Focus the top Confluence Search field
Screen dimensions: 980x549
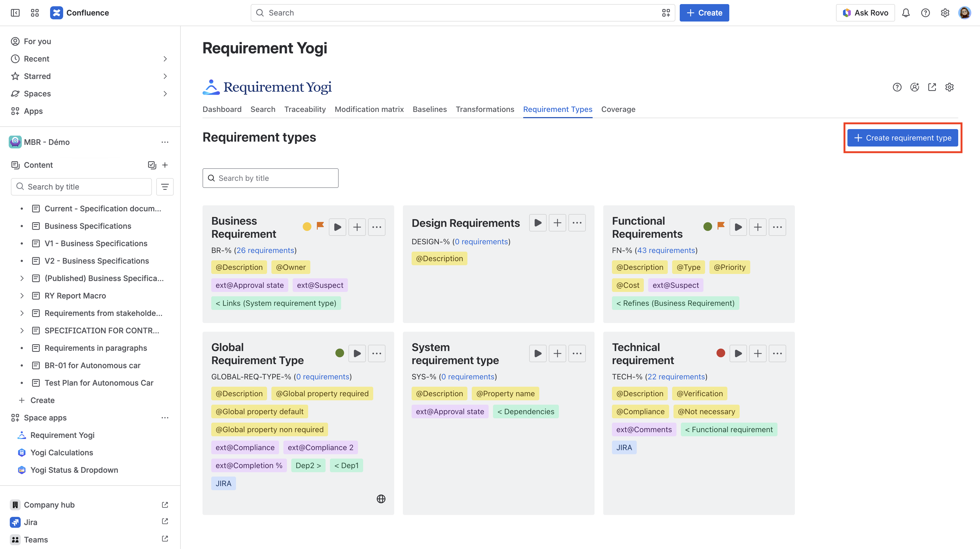(x=463, y=13)
